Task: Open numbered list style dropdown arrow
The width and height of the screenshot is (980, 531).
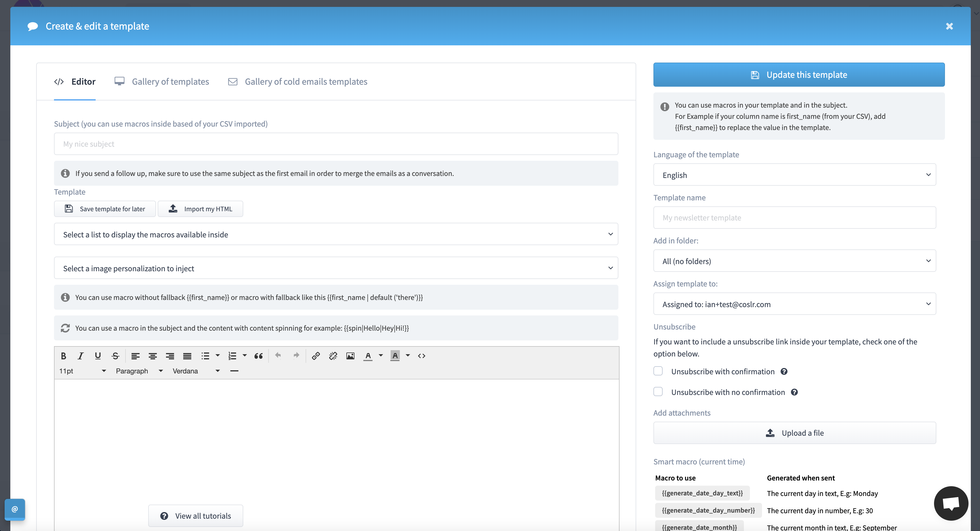Action: pos(245,356)
